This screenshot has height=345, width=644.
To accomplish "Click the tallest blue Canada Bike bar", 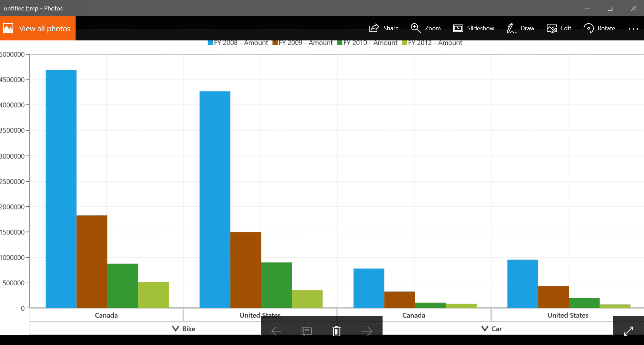I will click(x=61, y=189).
